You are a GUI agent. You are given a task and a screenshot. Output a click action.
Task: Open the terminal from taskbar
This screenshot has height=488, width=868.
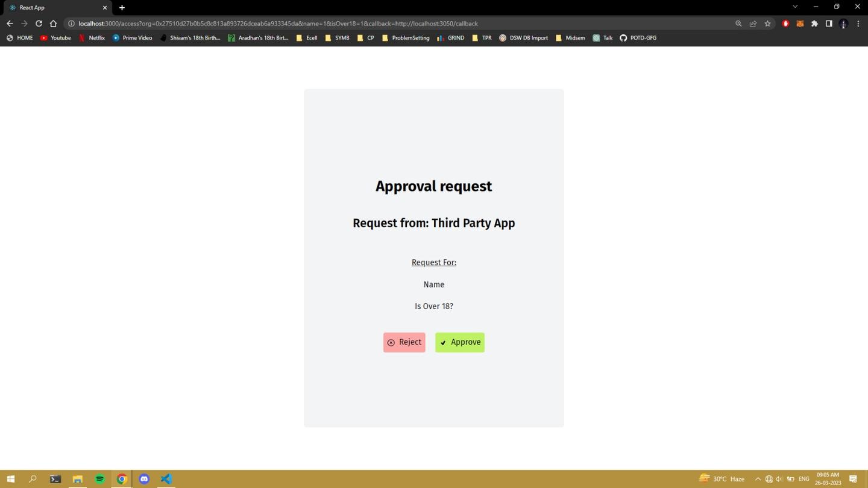point(55,479)
